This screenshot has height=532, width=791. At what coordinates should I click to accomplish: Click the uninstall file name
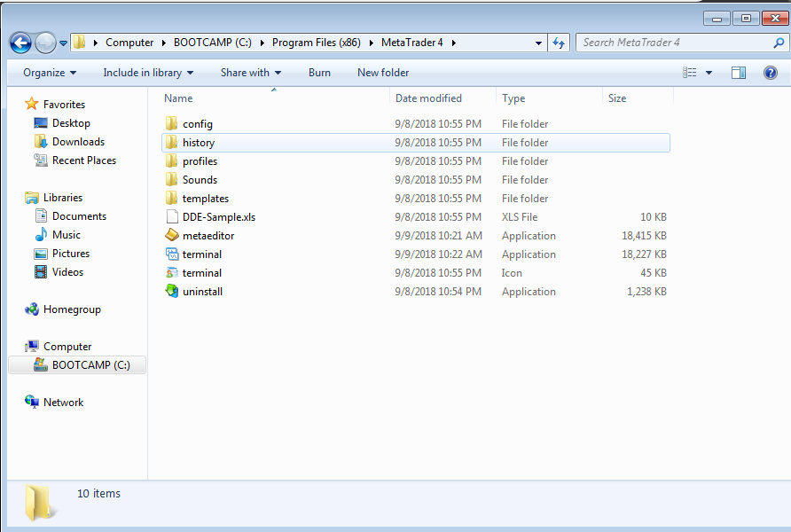202,292
